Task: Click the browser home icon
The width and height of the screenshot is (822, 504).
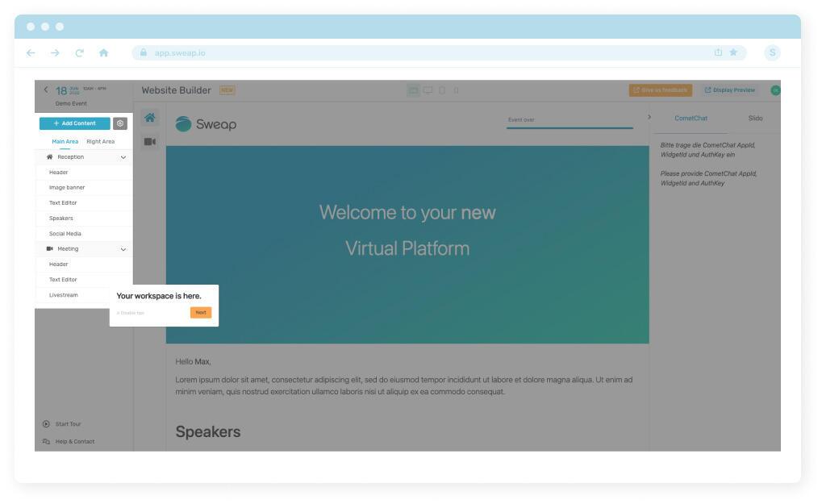Action: 103,53
